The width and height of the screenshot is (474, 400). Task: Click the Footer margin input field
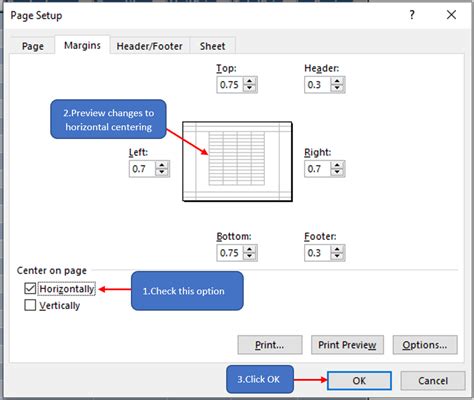point(318,253)
